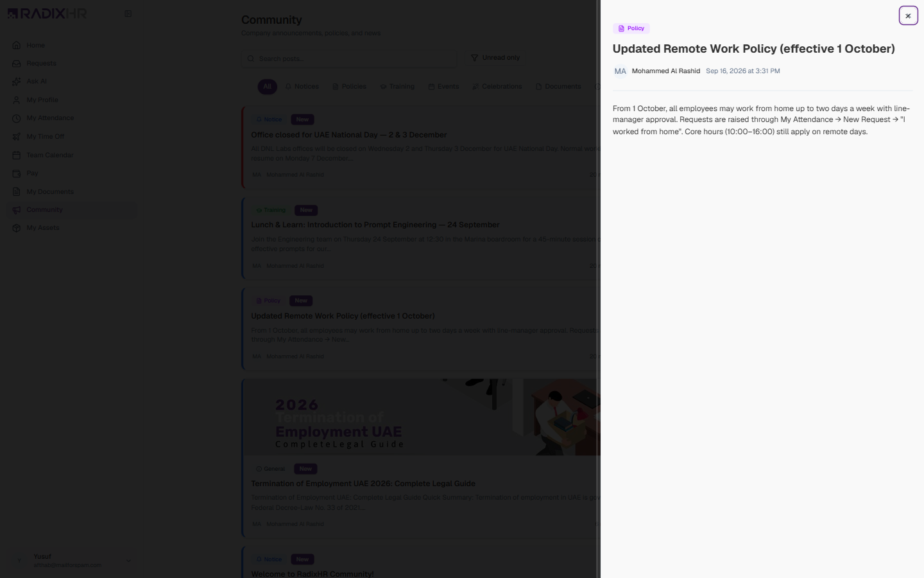924x578 pixels.
Task: Switch to the Events tab
Action: [443, 87]
